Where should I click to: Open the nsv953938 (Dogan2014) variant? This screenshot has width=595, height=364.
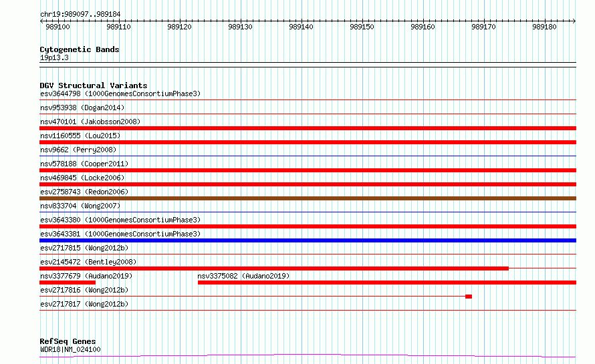(x=82, y=108)
